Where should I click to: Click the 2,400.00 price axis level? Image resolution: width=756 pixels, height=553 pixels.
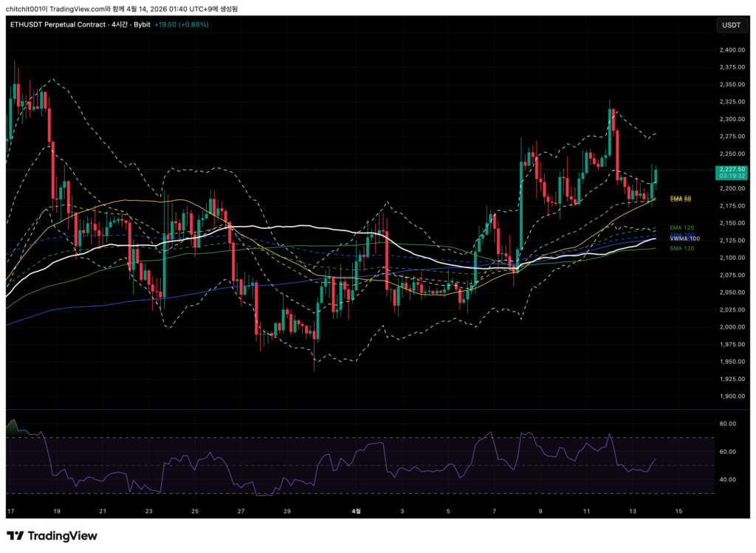(x=730, y=50)
